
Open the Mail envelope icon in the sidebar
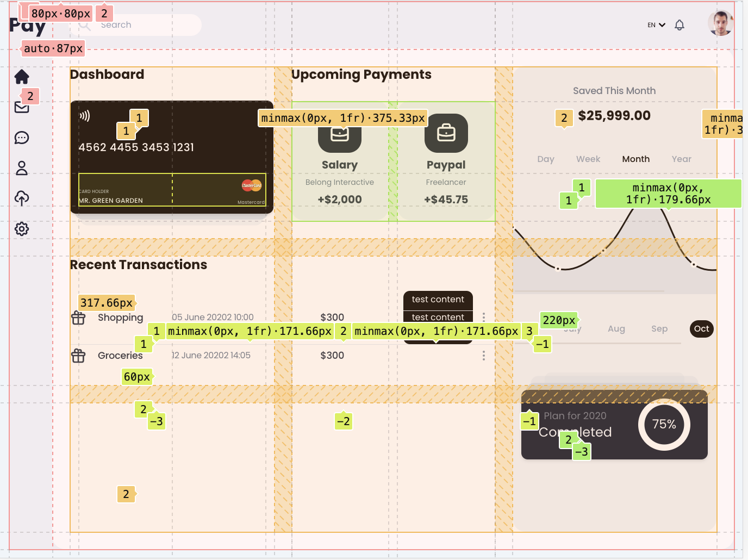(22, 107)
